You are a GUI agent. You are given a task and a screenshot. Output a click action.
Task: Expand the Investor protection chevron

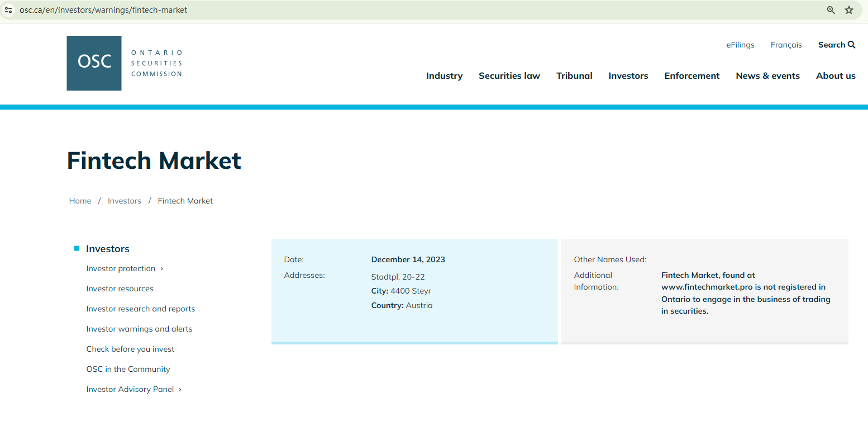[162, 269]
